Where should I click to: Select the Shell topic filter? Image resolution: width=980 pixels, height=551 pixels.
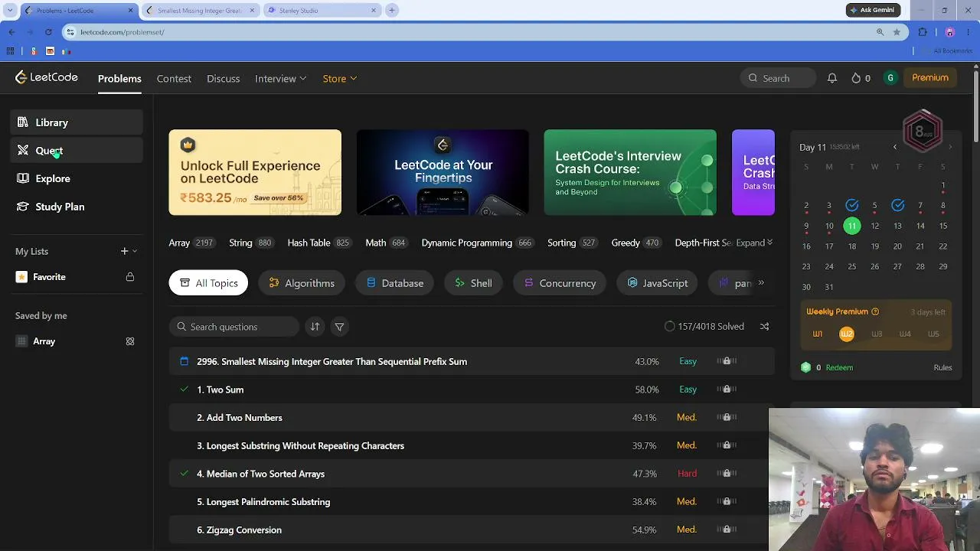tap(473, 283)
